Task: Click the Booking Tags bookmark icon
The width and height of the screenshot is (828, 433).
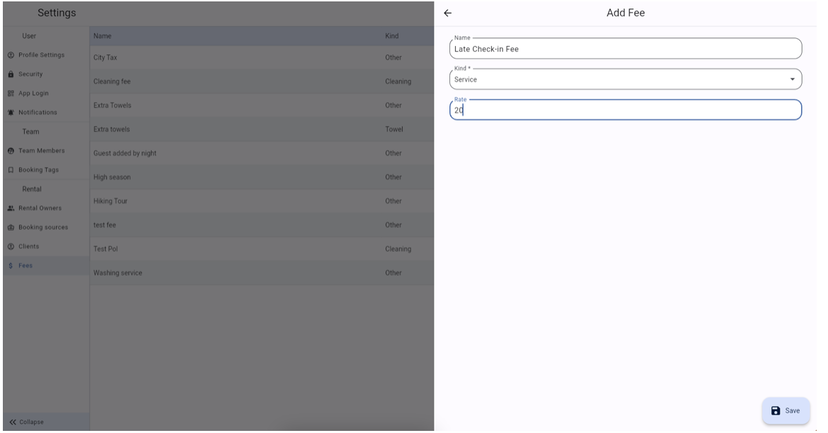Action: [x=11, y=170]
